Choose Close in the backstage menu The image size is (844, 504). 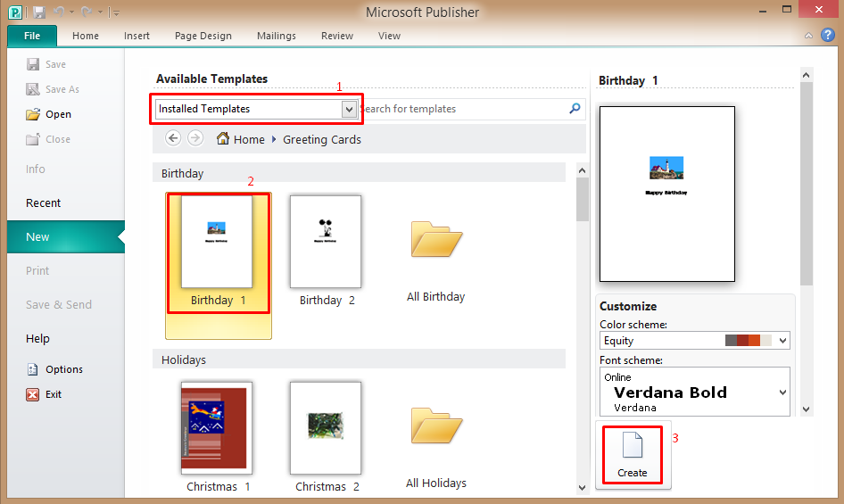pyautogui.click(x=48, y=139)
